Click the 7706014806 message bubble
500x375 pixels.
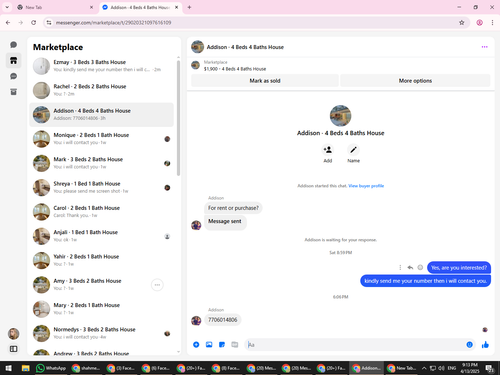pos(223,320)
